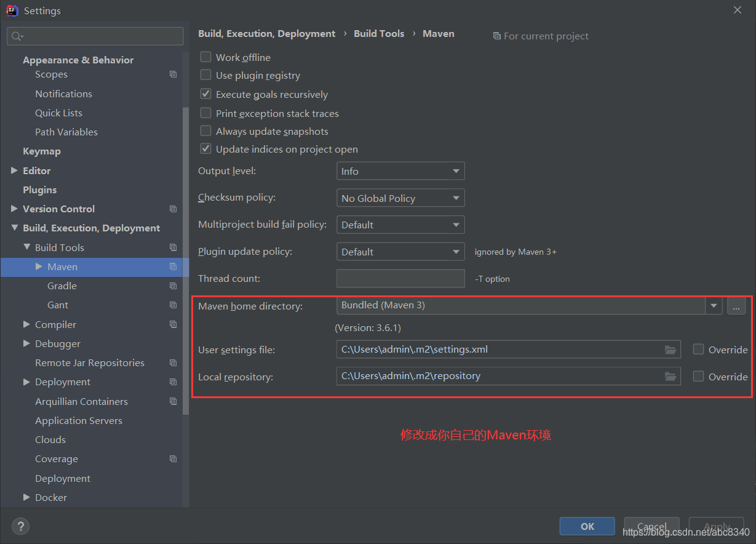The height and width of the screenshot is (544, 756).
Task: Select Scopes in settings tree
Action: (51, 74)
